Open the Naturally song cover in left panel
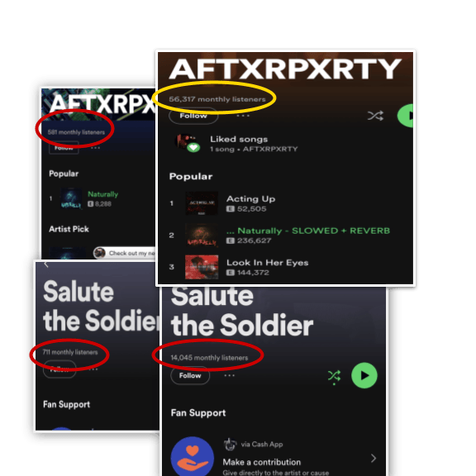The image size is (476, 476). pos(71,199)
